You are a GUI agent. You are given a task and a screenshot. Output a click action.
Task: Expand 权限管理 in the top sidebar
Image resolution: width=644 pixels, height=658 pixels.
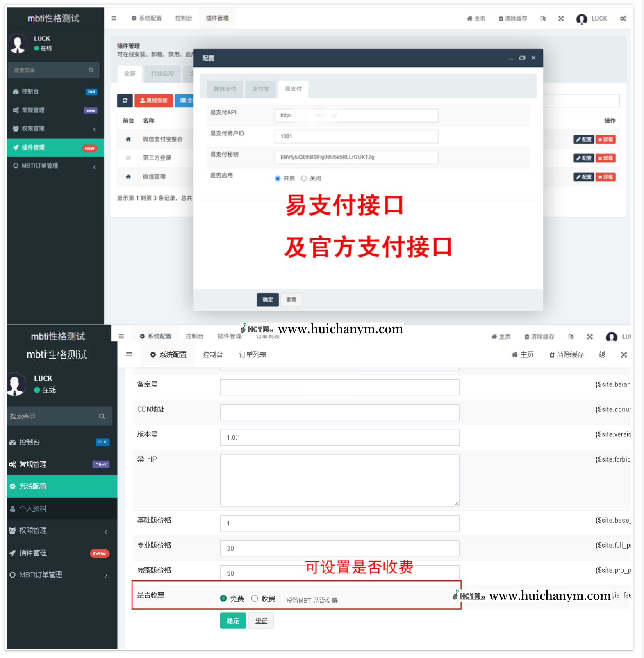[x=53, y=129]
